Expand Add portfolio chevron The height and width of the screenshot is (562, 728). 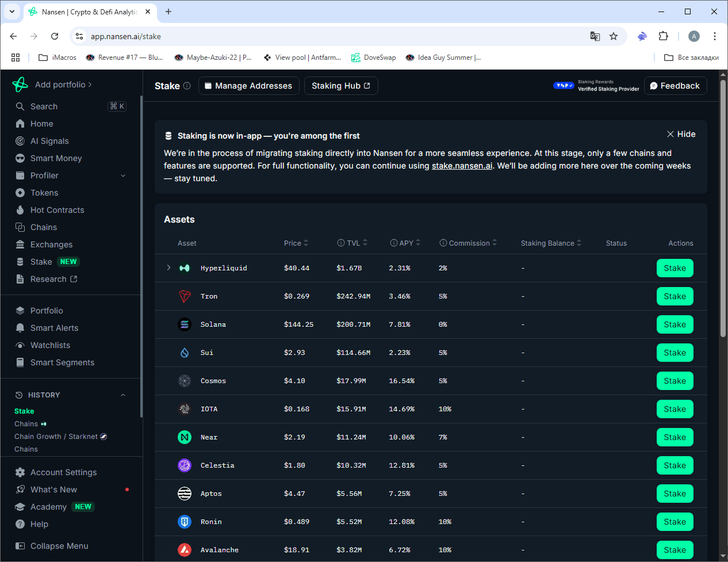pos(90,85)
